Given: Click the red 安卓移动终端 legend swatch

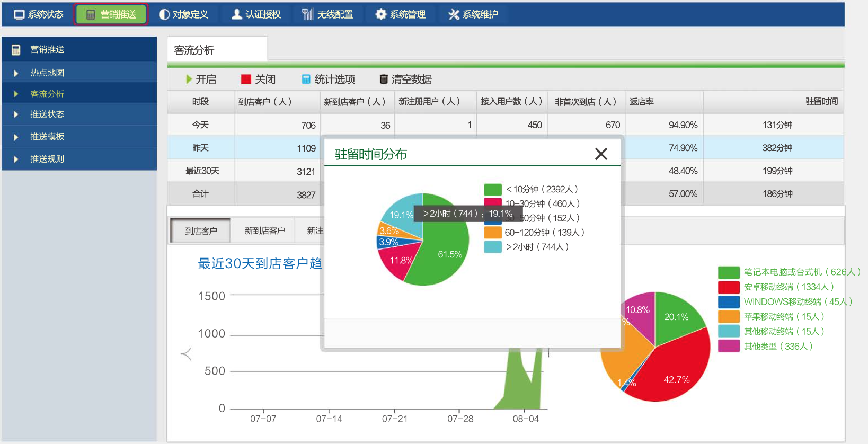Looking at the screenshot, I should tap(729, 287).
